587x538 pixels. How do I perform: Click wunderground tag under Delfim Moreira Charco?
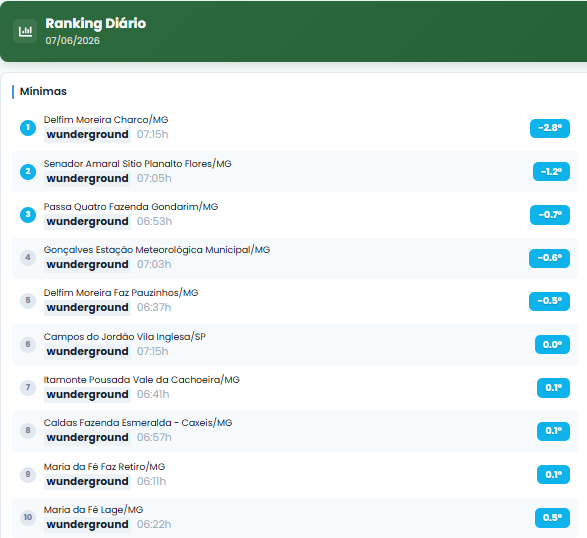(x=87, y=134)
